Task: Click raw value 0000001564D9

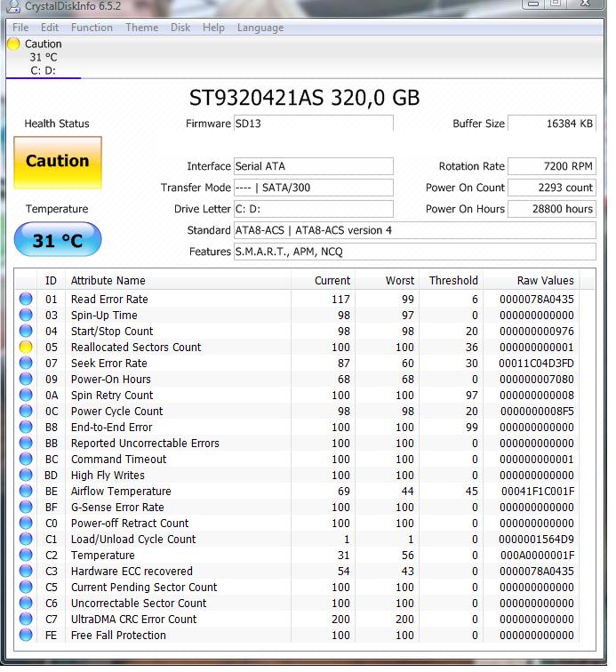Action: point(536,540)
